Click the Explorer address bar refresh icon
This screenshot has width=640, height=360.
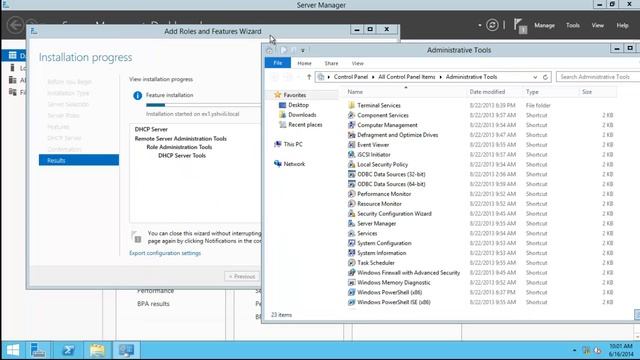(545, 77)
